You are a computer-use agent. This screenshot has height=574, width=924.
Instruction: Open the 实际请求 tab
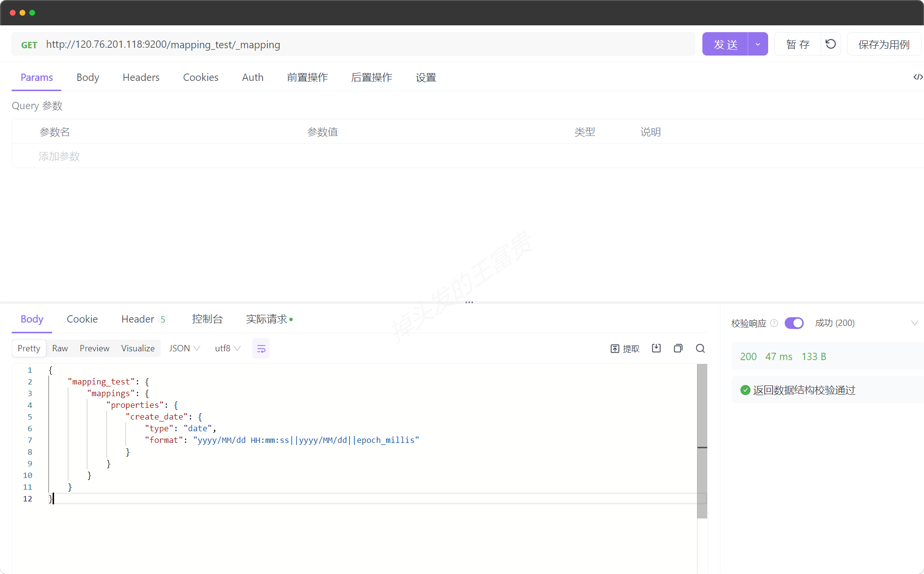[x=269, y=319]
